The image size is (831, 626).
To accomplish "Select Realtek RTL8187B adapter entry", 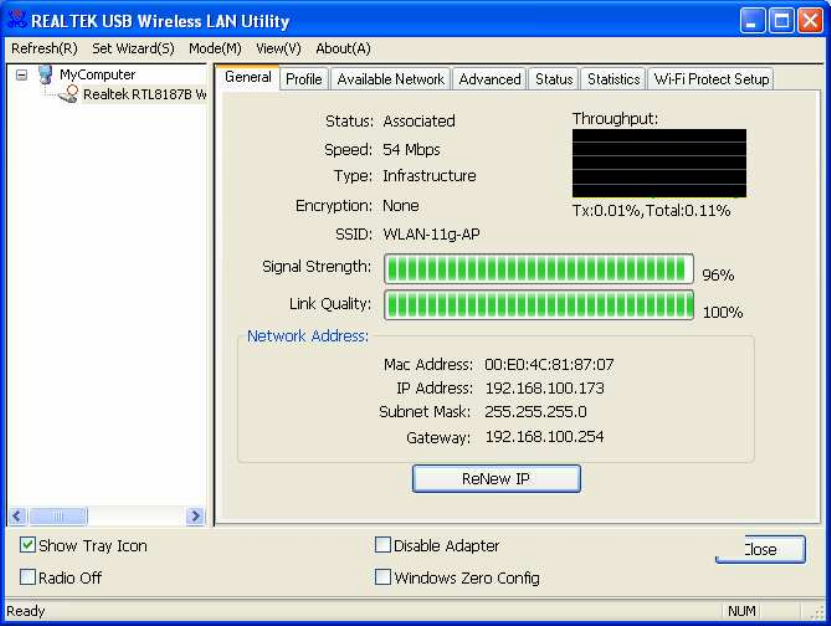I will (145, 94).
